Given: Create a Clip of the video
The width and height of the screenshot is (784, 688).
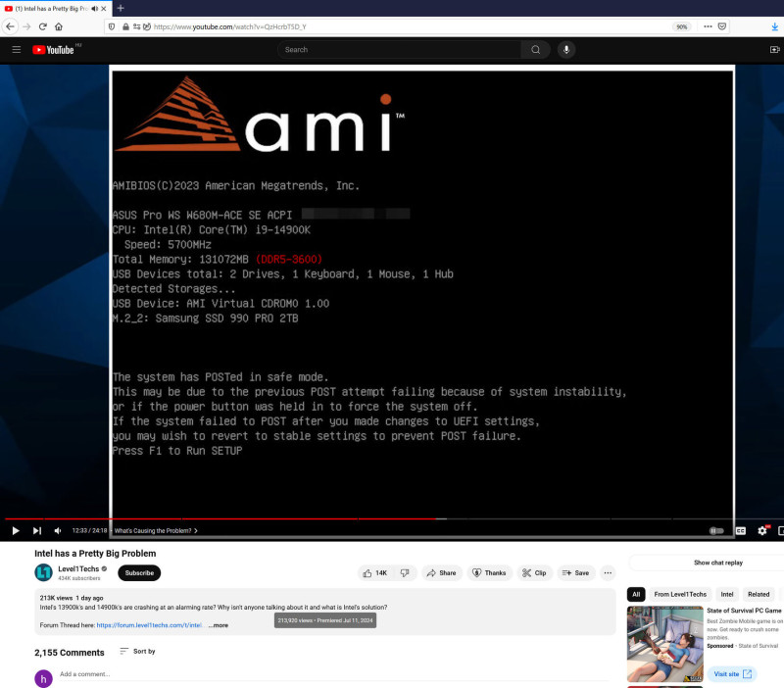Looking at the screenshot, I should [534, 573].
